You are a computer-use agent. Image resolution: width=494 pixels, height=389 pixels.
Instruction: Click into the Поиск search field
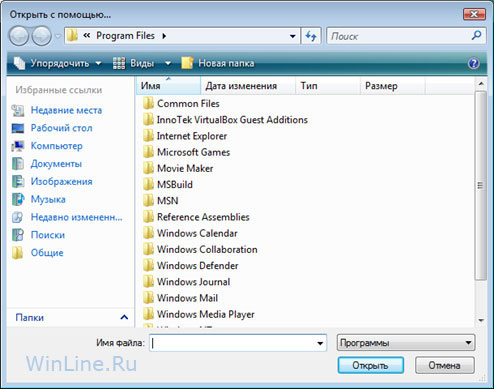pyautogui.click(x=398, y=36)
